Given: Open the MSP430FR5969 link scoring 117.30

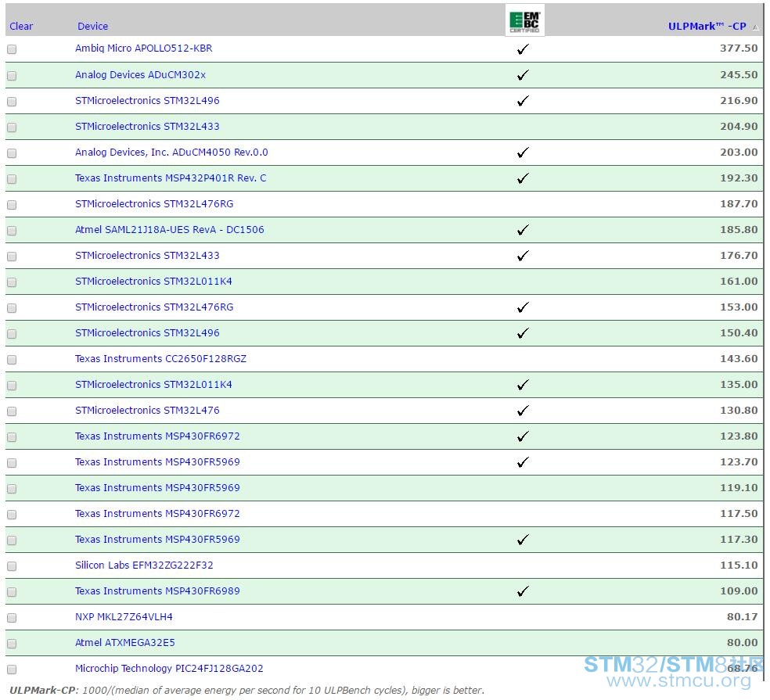Looking at the screenshot, I should tap(157, 539).
